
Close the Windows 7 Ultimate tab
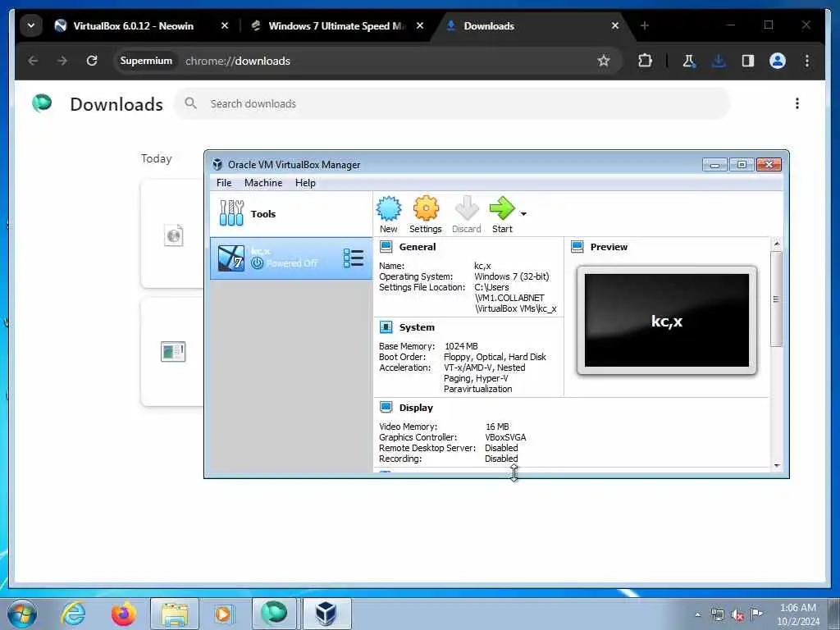tap(420, 25)
